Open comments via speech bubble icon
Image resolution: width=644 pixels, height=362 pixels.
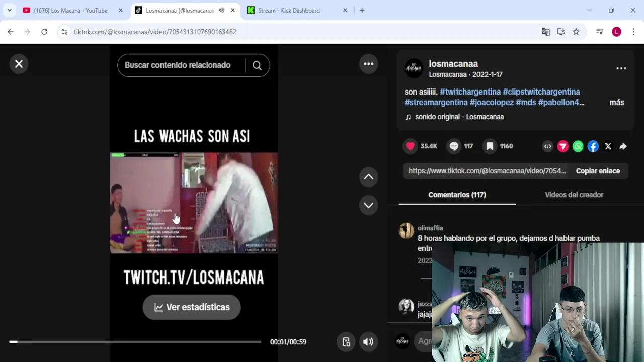click(454, 146)
